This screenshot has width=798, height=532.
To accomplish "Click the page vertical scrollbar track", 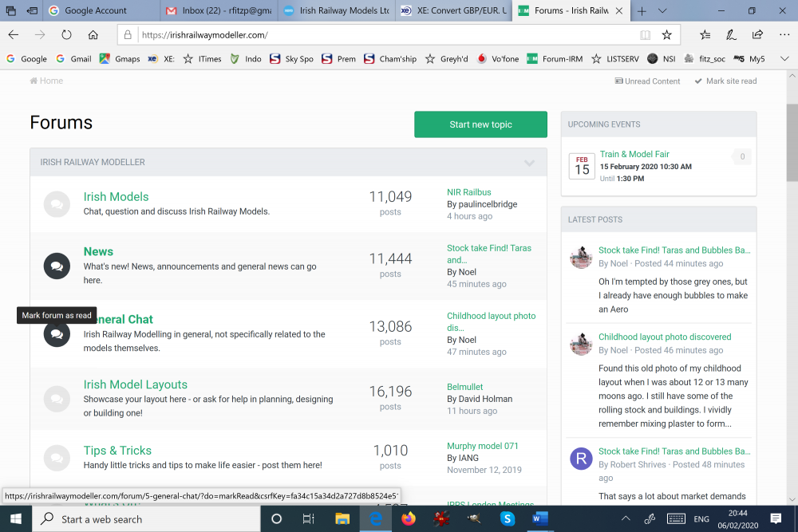I will 791,319.
